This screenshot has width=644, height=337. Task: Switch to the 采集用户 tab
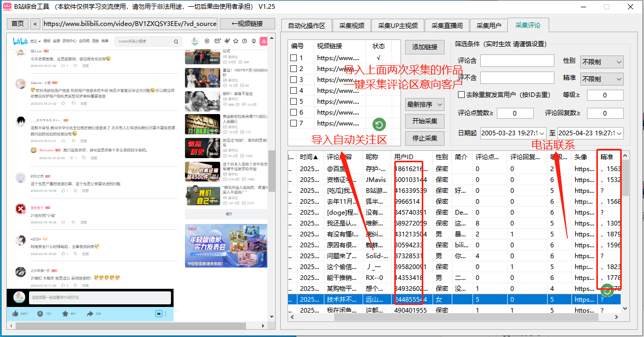(488, 24)
